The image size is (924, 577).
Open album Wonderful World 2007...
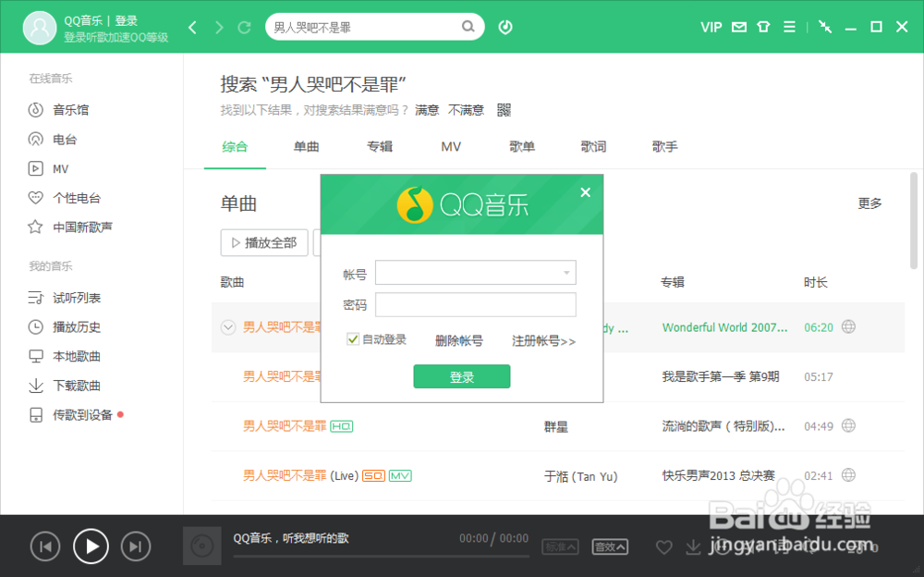[x=724, y=327]
